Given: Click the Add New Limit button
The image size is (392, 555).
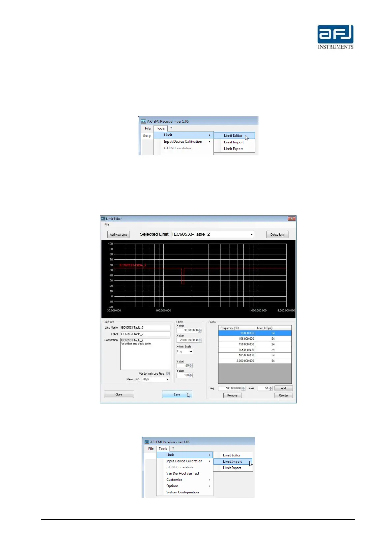Looking at the screenshot, I should [119, 234].
